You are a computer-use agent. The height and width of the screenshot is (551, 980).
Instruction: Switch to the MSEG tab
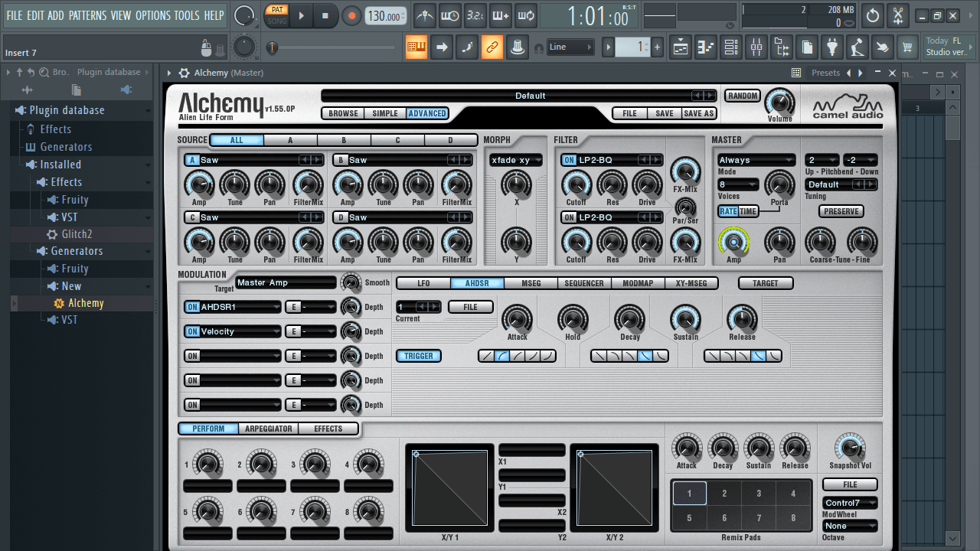pyautogui.click(x=531, y=283)
